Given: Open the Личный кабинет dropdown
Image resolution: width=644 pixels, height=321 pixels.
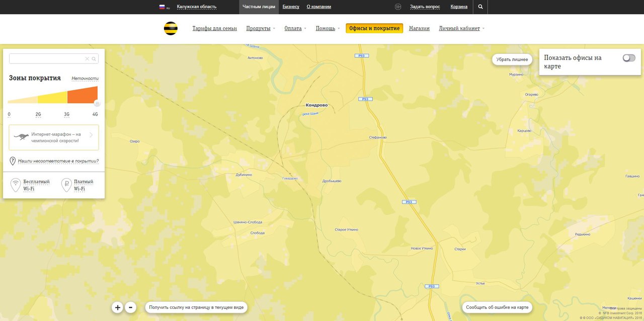Looking at the screenshot, I should [x=462, y=28].
